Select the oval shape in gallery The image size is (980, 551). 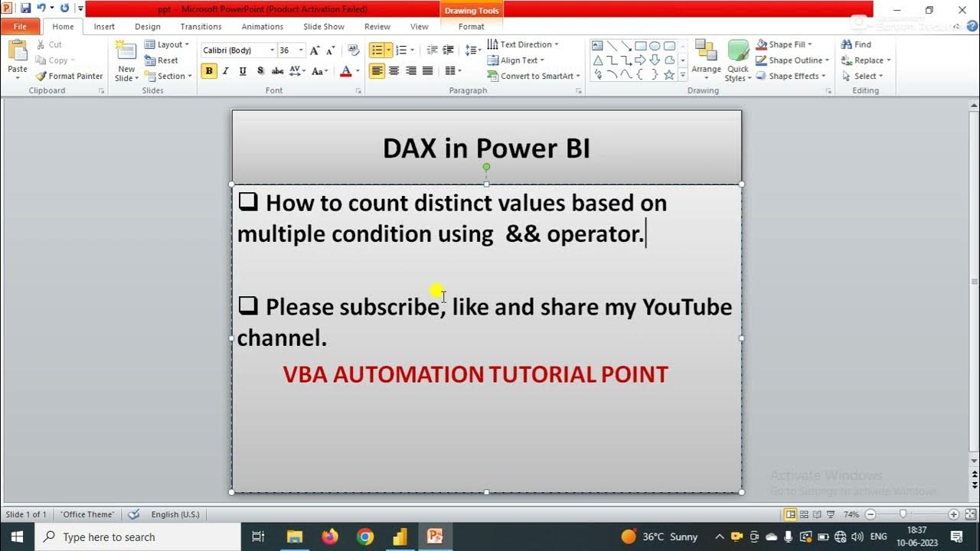click(x=655, y=46)
